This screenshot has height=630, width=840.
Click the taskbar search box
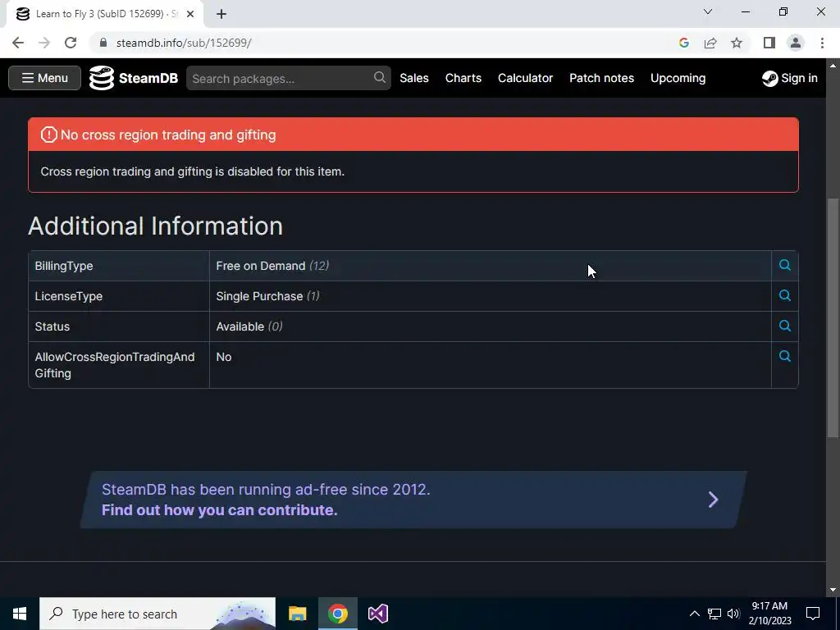point(157,614)
